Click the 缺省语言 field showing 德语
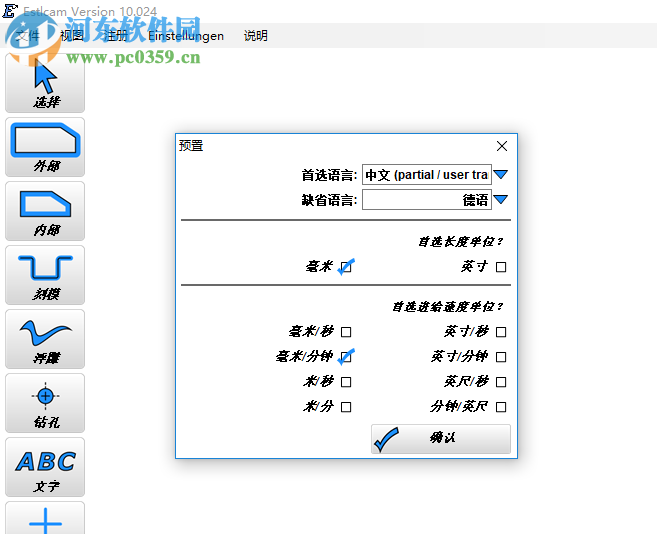The width and height of the screenshot is (657, 534). click(427, 200)
